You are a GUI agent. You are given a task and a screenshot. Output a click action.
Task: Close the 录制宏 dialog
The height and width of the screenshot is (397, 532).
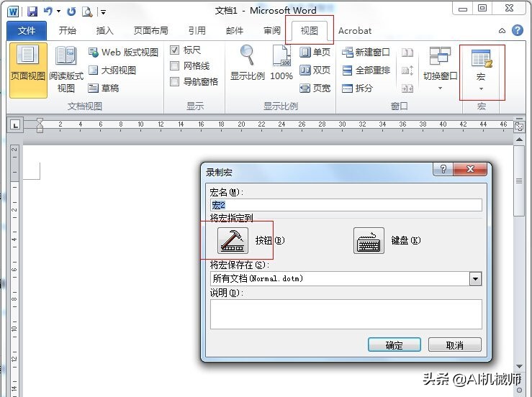coord(470,169)
